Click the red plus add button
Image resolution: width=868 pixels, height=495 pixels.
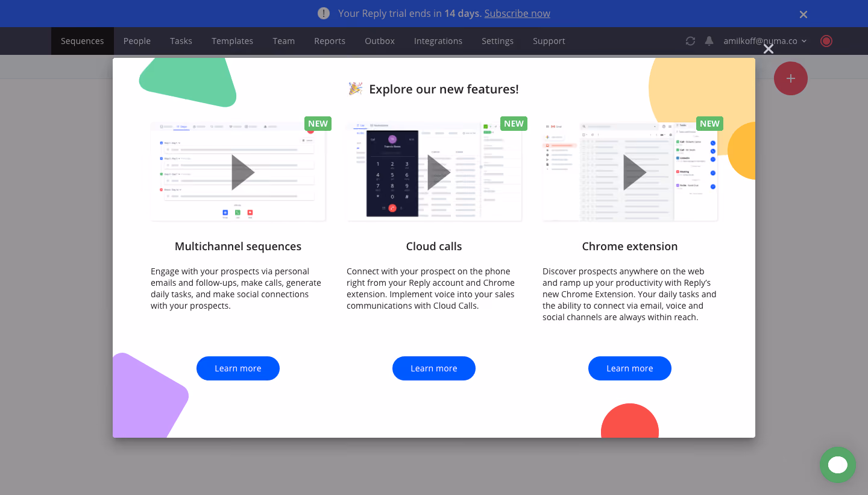coord(791,78)
